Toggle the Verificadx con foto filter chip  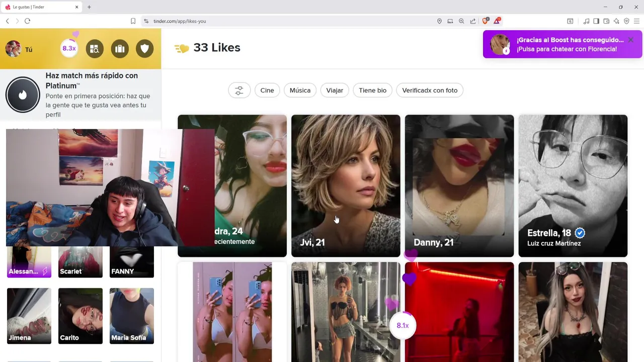tap(430, 90)
